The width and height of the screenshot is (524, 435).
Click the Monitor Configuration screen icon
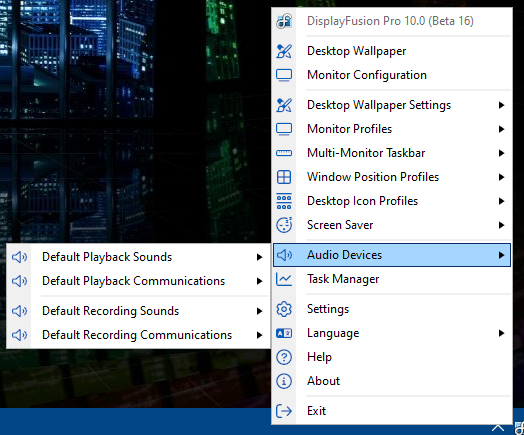click(284, 75)
